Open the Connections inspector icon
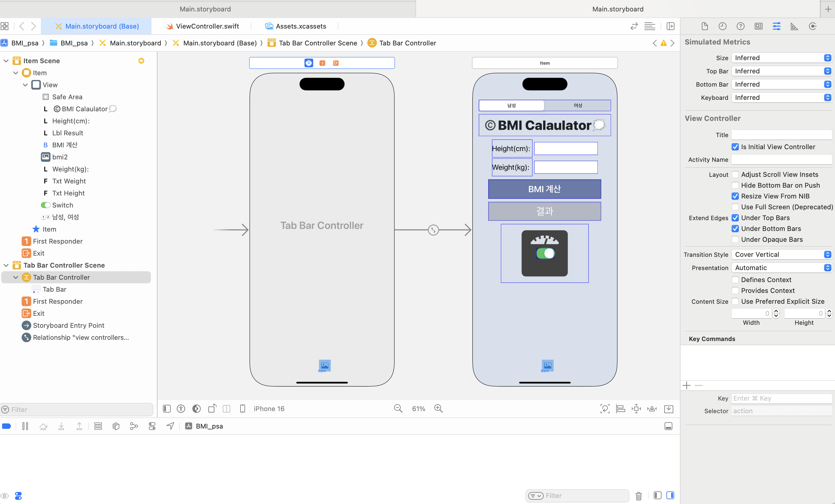The width and height of the screenshot is (835, 504). 812,26
